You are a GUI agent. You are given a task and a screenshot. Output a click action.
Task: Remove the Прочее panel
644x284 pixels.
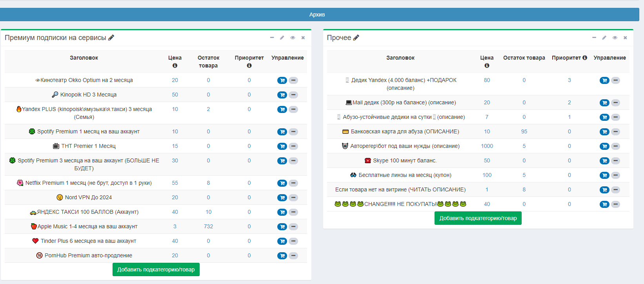click(625, 38)
